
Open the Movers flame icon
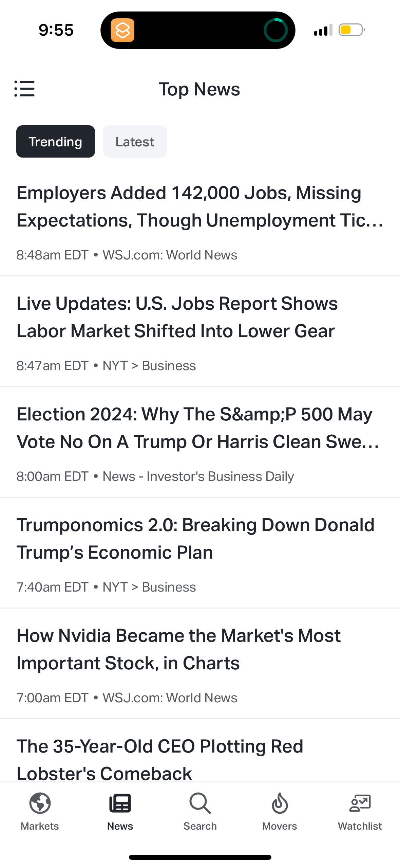click(280, 803)
